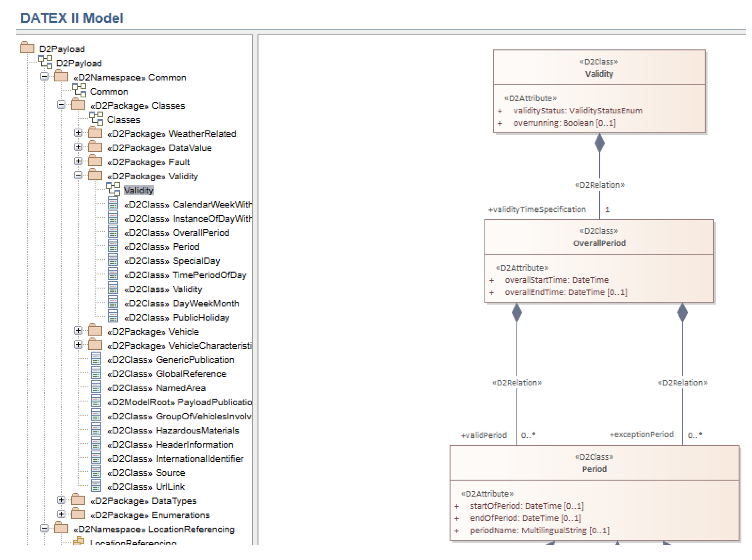Image resolution: width=752 pixels, height=560 pixels.
Task: Select the highlighted Validity diagram item
Action: [138, 190]
